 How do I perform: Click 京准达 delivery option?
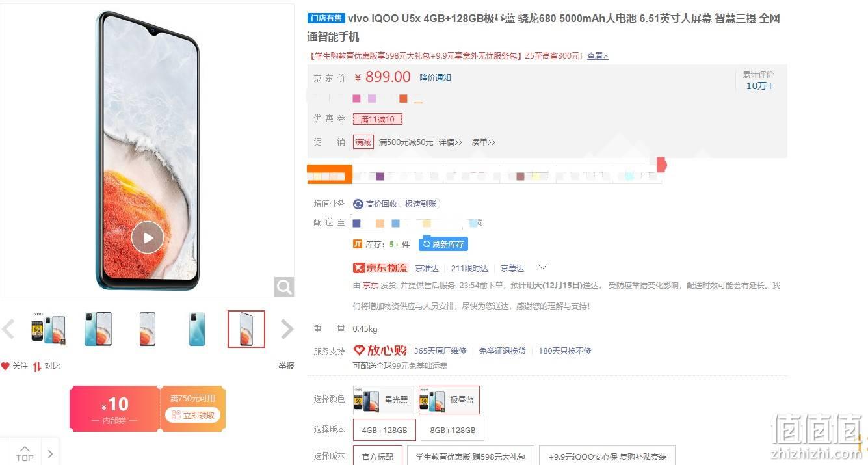coord(427,268)
